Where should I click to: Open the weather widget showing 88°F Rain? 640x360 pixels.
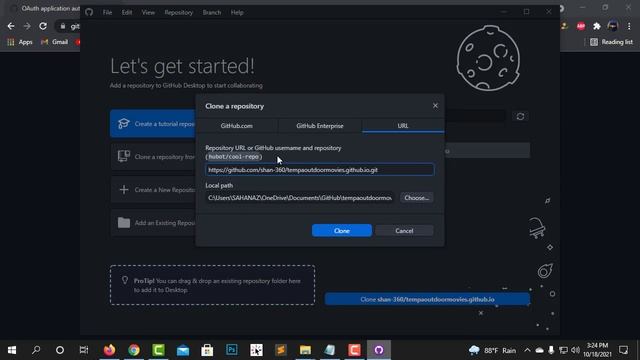[493, 350]
